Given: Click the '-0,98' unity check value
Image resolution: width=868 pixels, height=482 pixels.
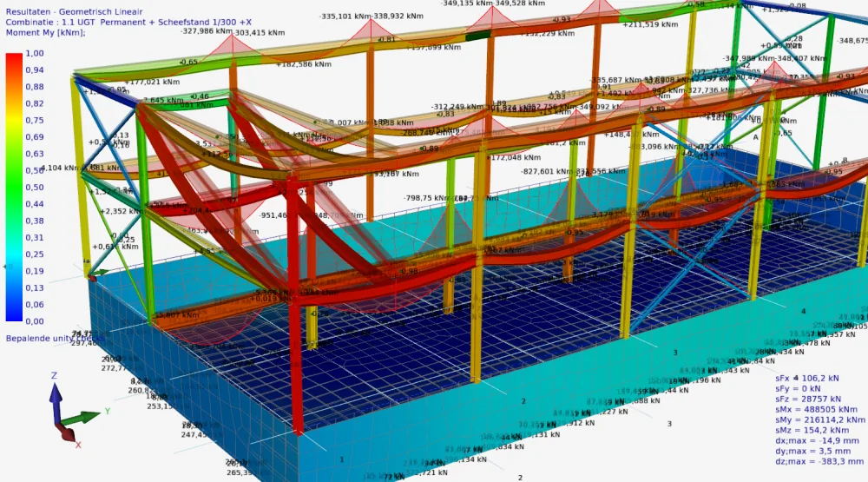Looking at the screenshot, I should coord(409,271).
